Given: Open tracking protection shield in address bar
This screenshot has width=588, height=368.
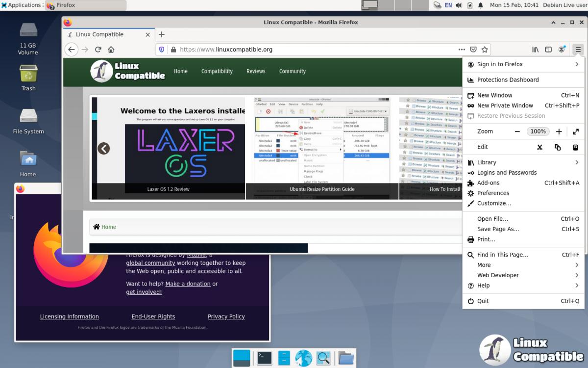Looking at the screenshot, I should [x=161, y=50].
